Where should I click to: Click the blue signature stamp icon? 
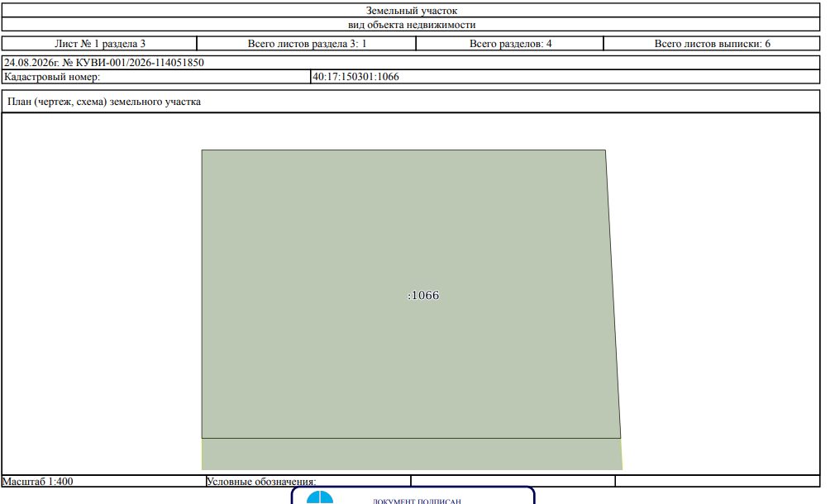pos(319,497)
